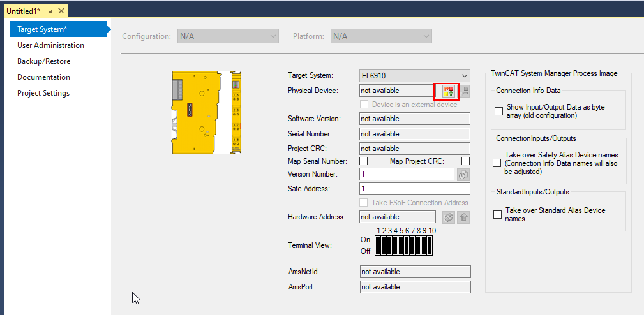Expand the Target System EL6910 dropdown
The image size is (644, 315).
(414, 75)
